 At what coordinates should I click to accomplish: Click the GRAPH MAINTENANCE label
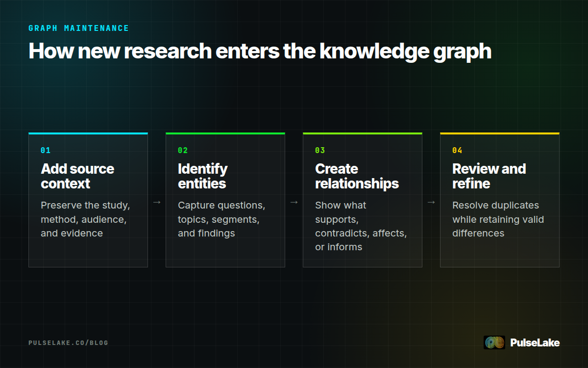[x=79, y=28]
